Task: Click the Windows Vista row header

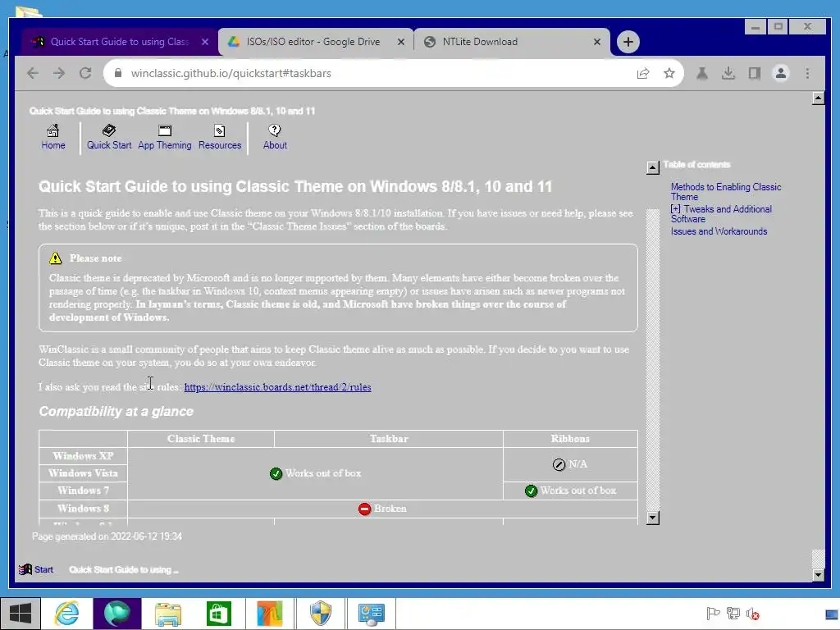Action: pyautogui.click(x=83, y=473)
